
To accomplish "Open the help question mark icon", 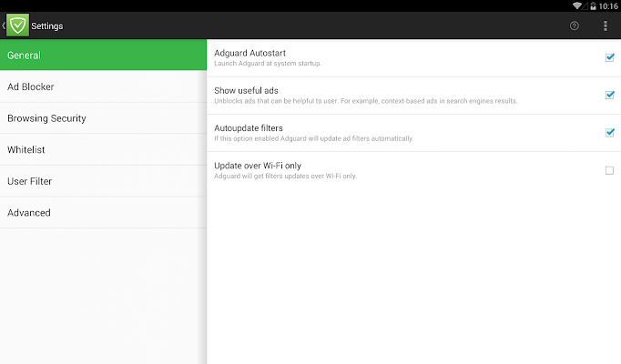I will (x=574, y=25).
